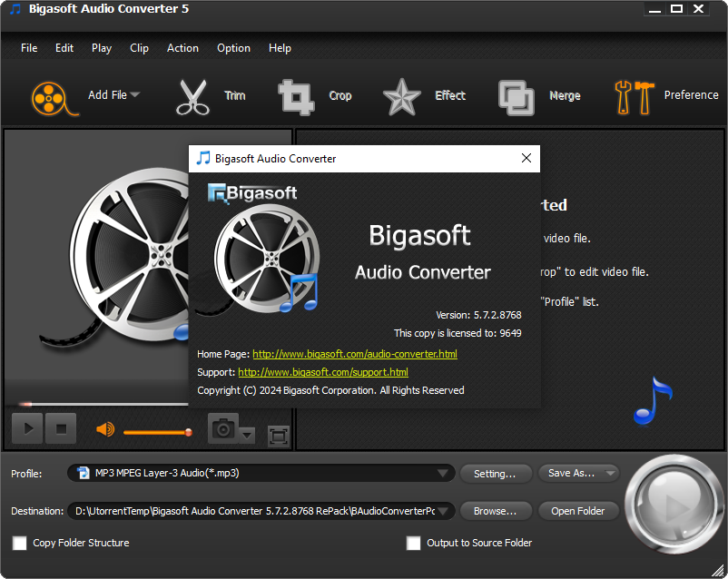Expand the Profile format dropdown
The image size is (728, 579).
tap(442, 473)
